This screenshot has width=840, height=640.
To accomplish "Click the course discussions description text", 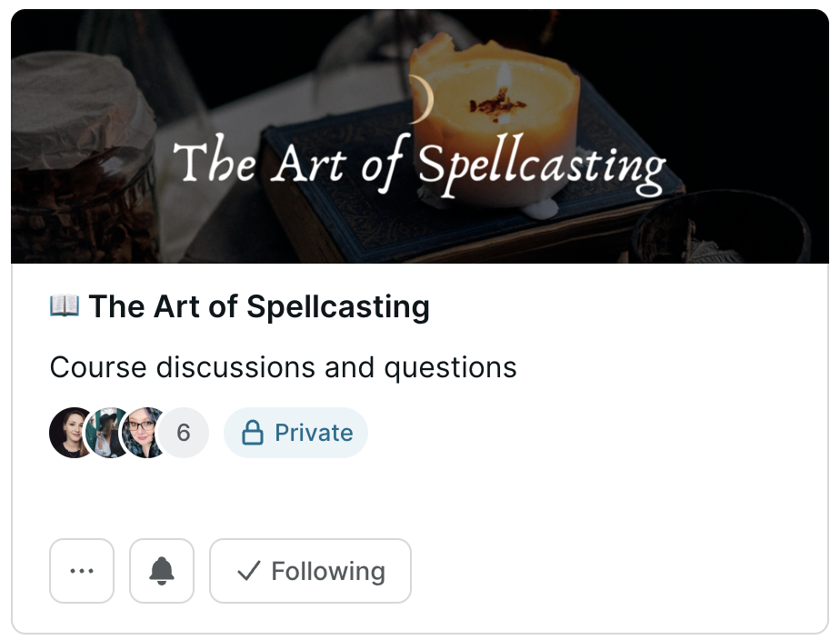I will coord(284,367).
